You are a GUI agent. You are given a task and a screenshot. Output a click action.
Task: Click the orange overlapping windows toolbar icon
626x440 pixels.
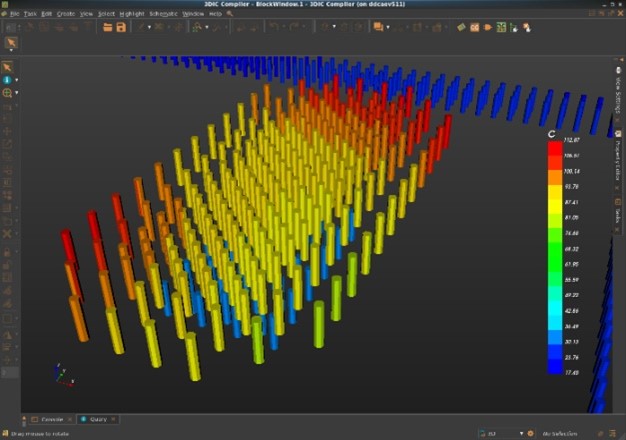pos(378,27)
